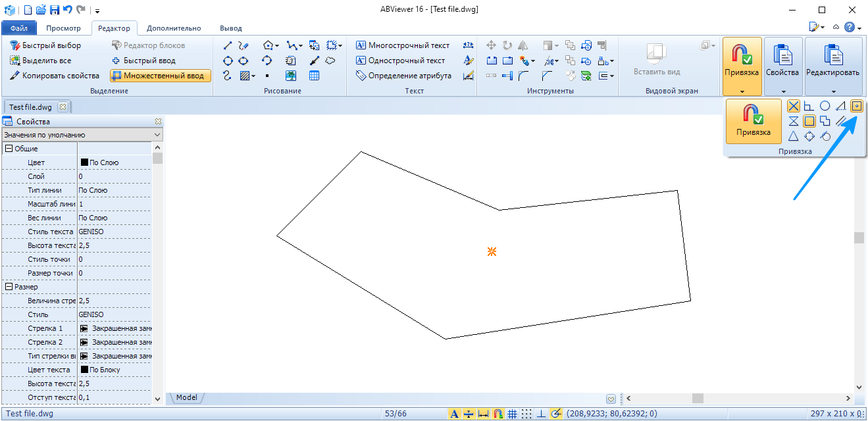Open the Файл menu
Image resolution: width=868 pixels, height=421 pixels.
19,28
